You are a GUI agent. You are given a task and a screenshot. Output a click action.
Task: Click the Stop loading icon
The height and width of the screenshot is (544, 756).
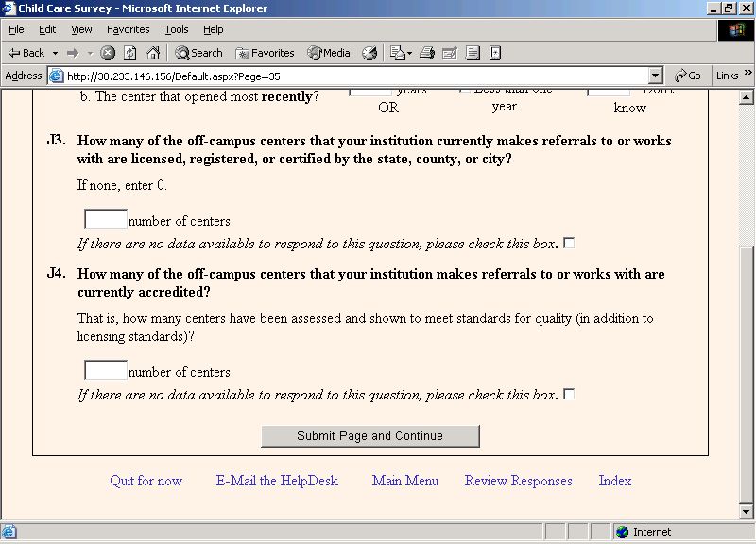108,53
